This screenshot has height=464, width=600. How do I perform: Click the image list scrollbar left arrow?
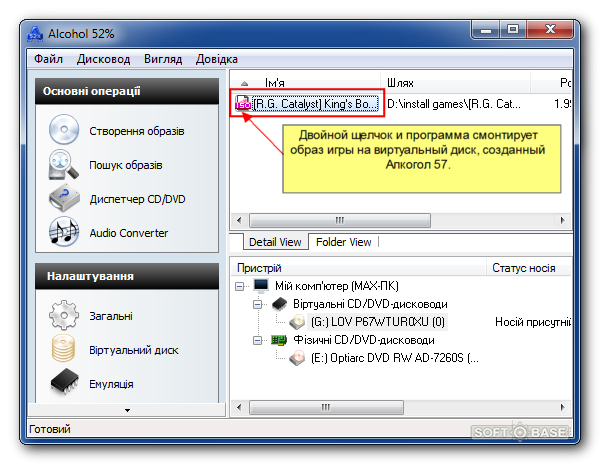click(239, 220)
